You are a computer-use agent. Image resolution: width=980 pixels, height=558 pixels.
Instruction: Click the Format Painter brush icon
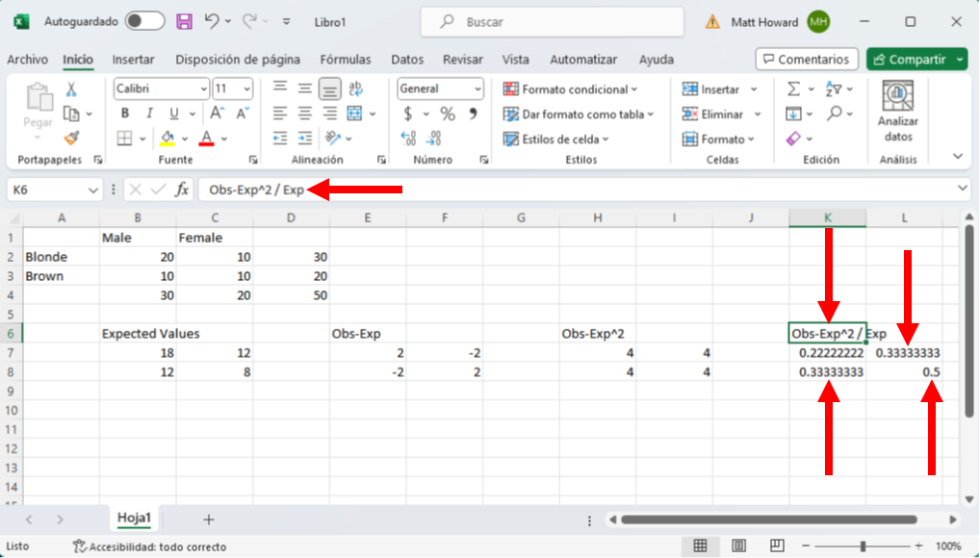point(71,139)
